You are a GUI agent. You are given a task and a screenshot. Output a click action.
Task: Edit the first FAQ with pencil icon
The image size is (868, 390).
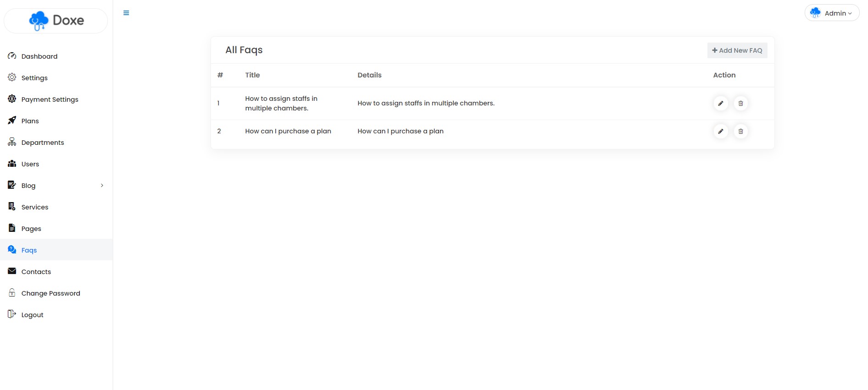721,104
